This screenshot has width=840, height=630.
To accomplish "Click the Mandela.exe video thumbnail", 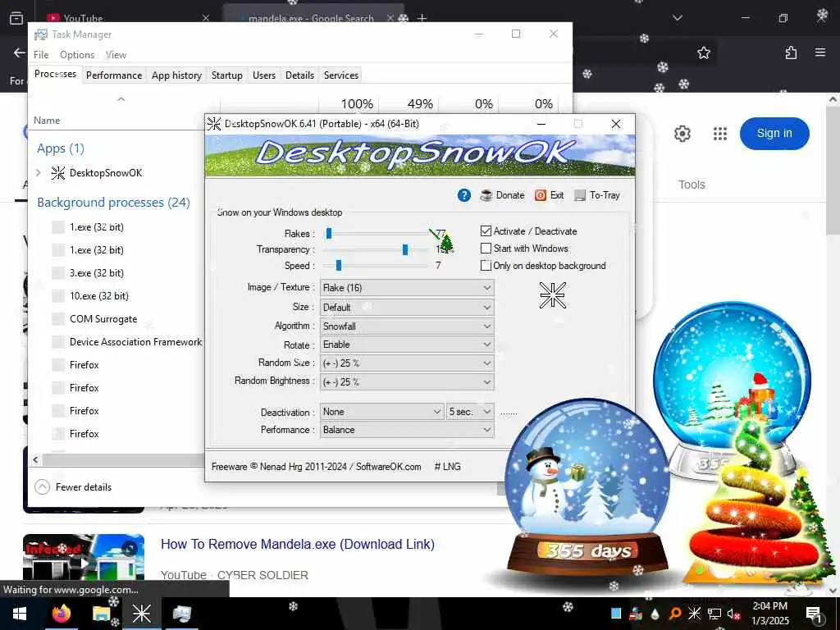I will [x=84, y=557].
